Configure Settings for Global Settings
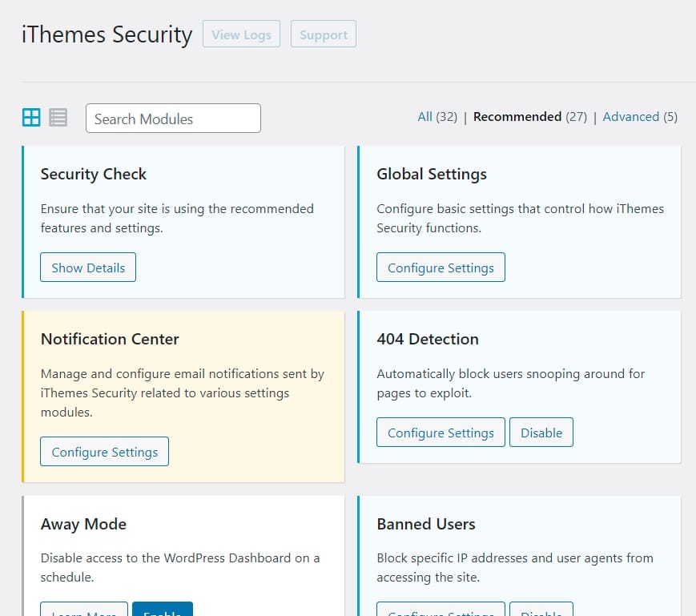Screen dimensions: 696x616 pos(441,268)
